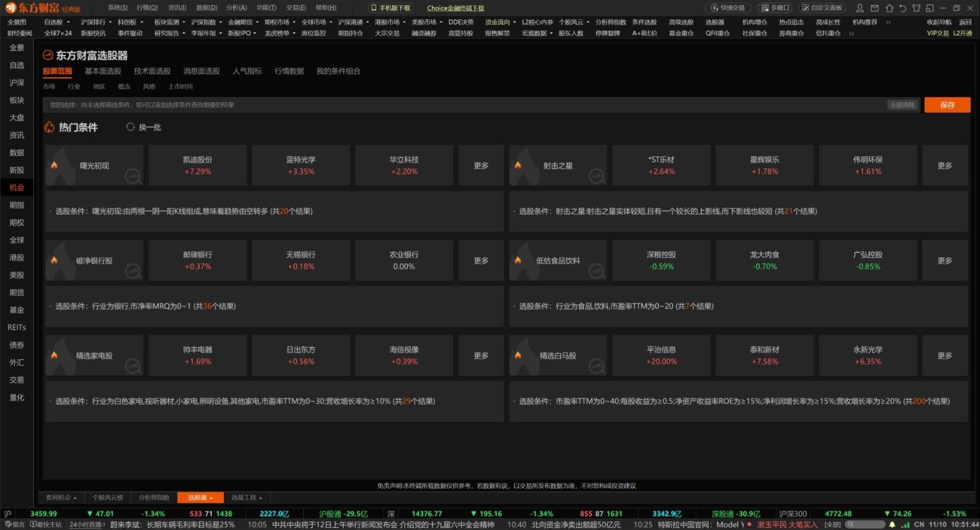Image resolution: width=980 pixels, height=530 pixels.
Task: Click the 留言 message icon at bottom
Action: [7, 524]
